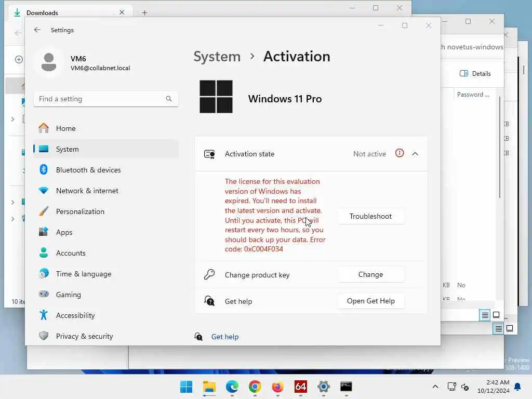Focus the Find a setting search box

106,99
